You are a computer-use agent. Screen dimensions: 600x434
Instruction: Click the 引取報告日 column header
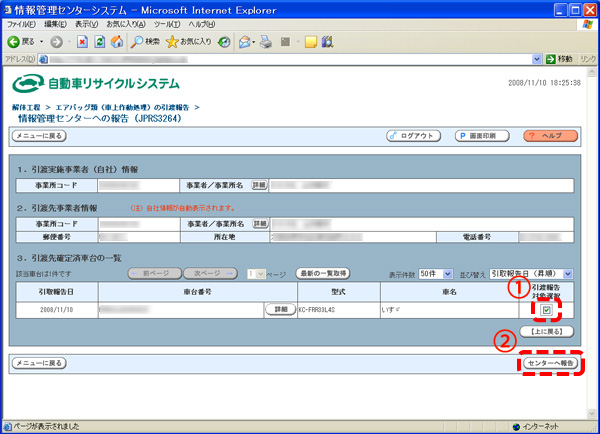[x=57, y=292]
